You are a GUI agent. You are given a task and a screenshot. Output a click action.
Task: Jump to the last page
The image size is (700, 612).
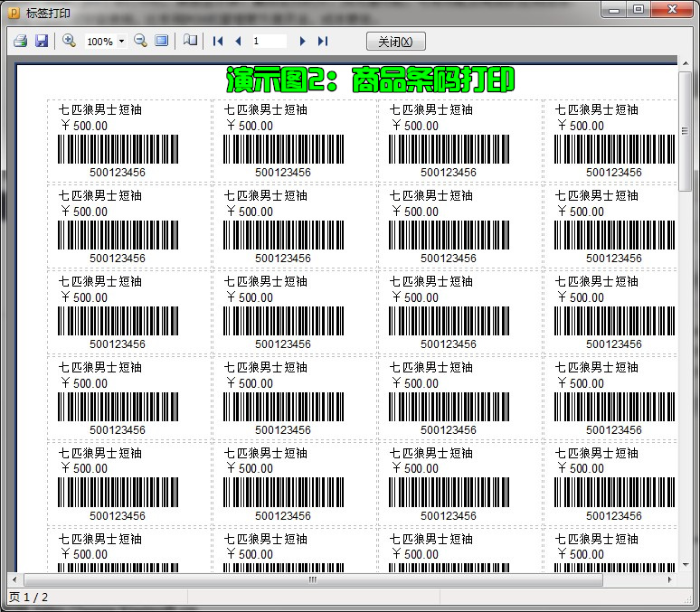coord(323,41)
